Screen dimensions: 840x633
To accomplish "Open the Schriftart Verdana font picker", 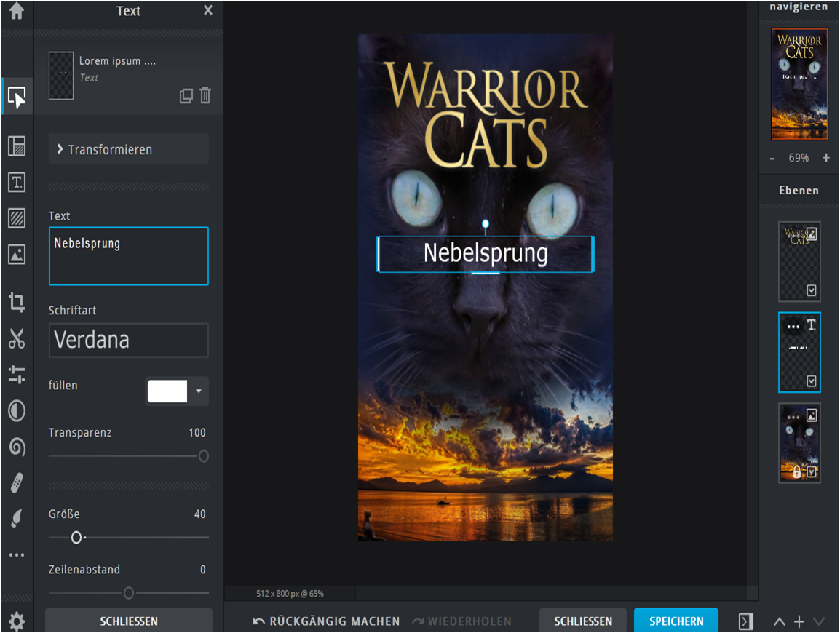I will pyautogui.click(x=129, y=340).
